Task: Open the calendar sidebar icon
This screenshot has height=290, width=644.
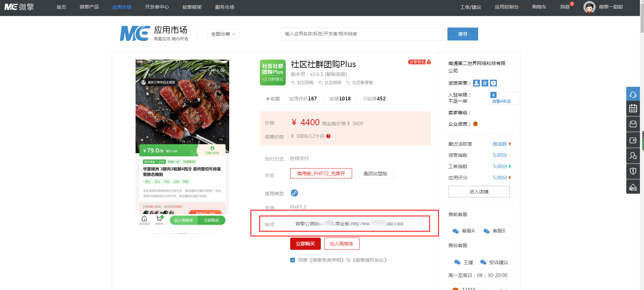Action: (x=633, y=109)
